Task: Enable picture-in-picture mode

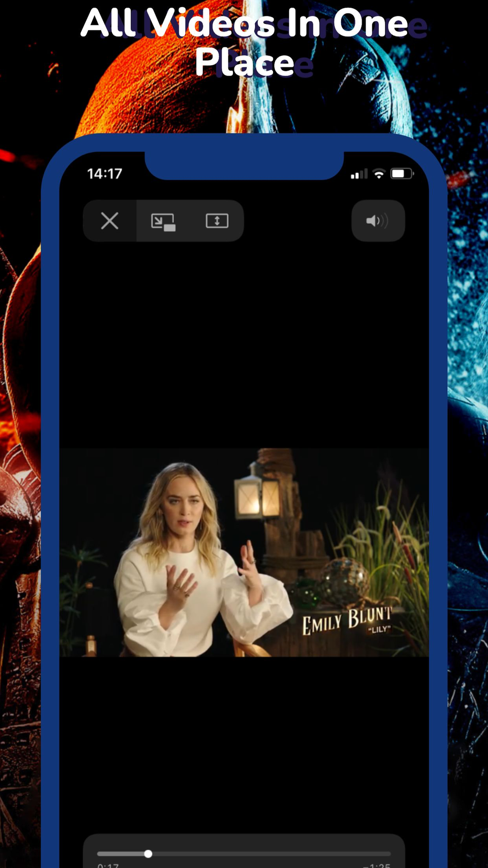Action: point(163,222)
